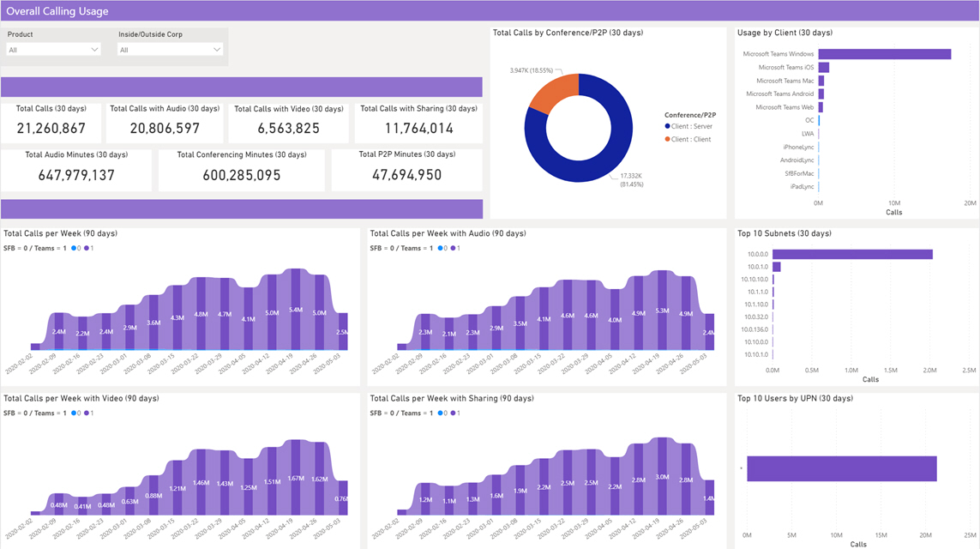Toggle SFB 0 legend in Total Calls per Week

point(75,248)
